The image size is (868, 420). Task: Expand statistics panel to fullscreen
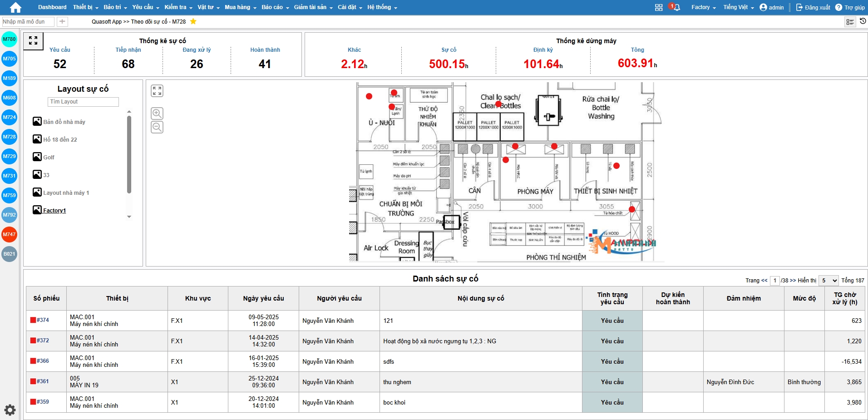(x=33, y=41)
